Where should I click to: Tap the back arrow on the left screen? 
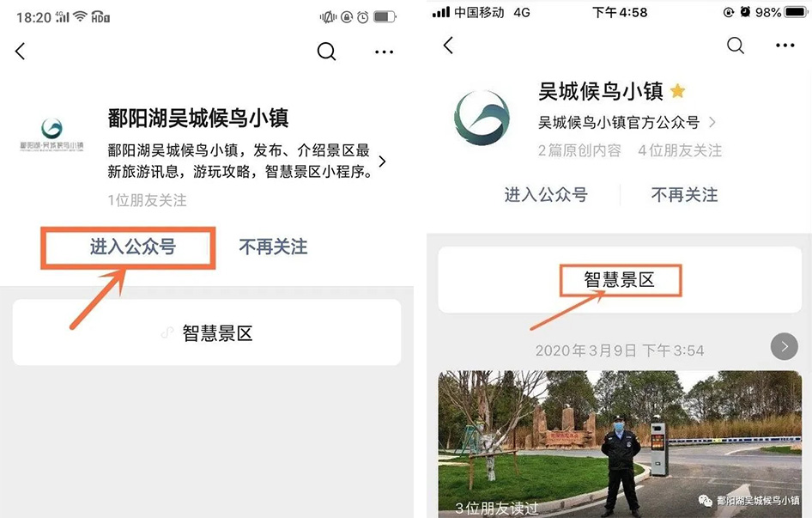21,52
